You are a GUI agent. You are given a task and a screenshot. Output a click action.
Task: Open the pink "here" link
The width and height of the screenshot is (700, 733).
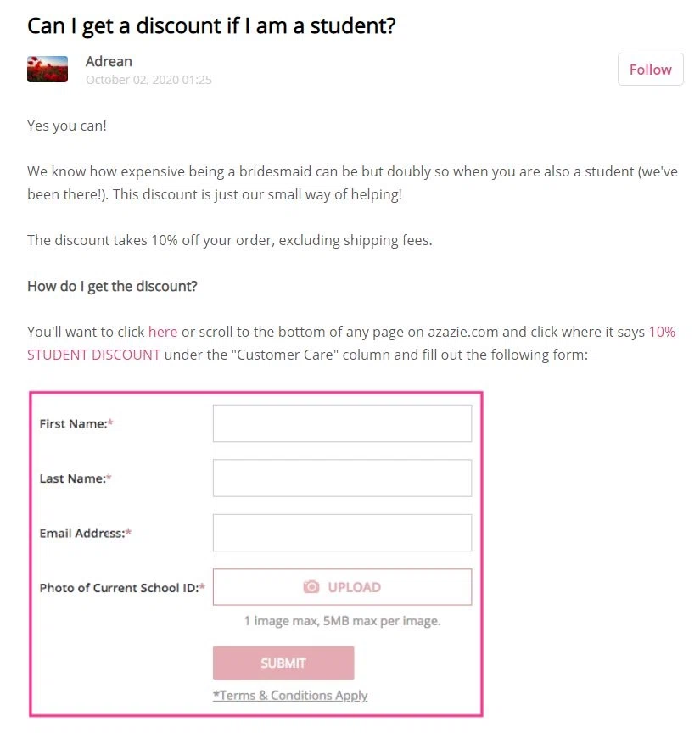click(x=163, y=332)
